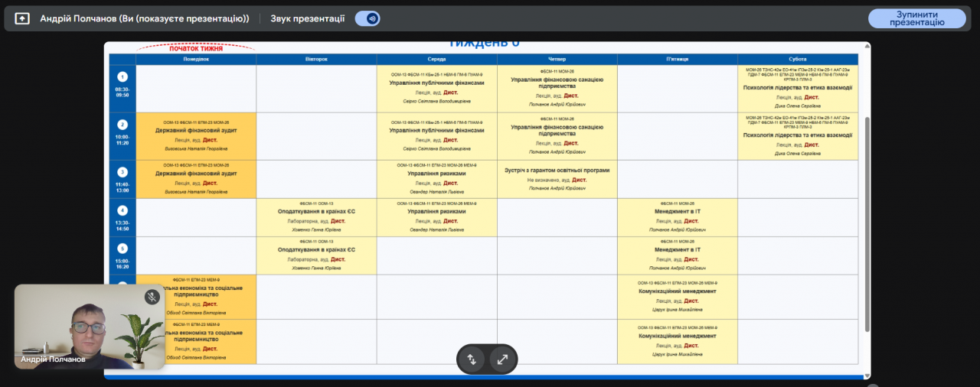980x387 pixels.
Task: Click lesson number 2 circle icon
Action: click(x=122, y=125)
